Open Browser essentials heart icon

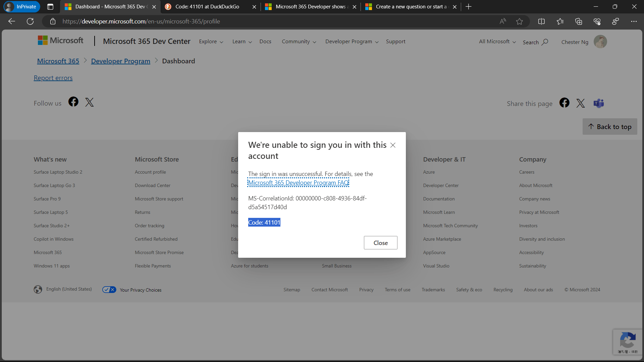click(x=597, y=21)
